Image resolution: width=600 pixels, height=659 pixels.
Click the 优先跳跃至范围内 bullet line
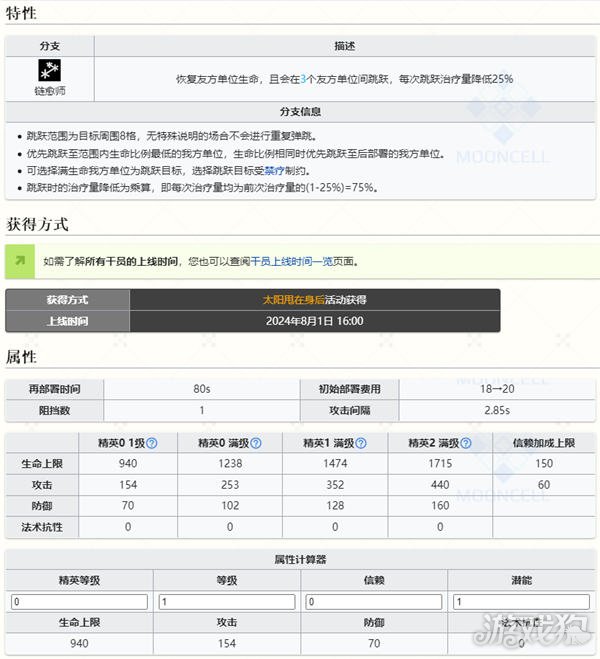click(236, 154)
